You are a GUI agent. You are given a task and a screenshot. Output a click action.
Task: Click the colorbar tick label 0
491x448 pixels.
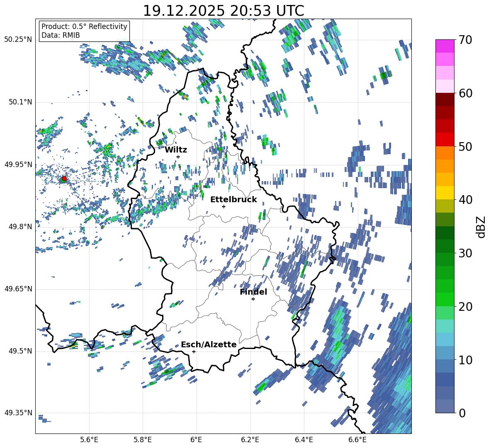click(x=462, y=413)
